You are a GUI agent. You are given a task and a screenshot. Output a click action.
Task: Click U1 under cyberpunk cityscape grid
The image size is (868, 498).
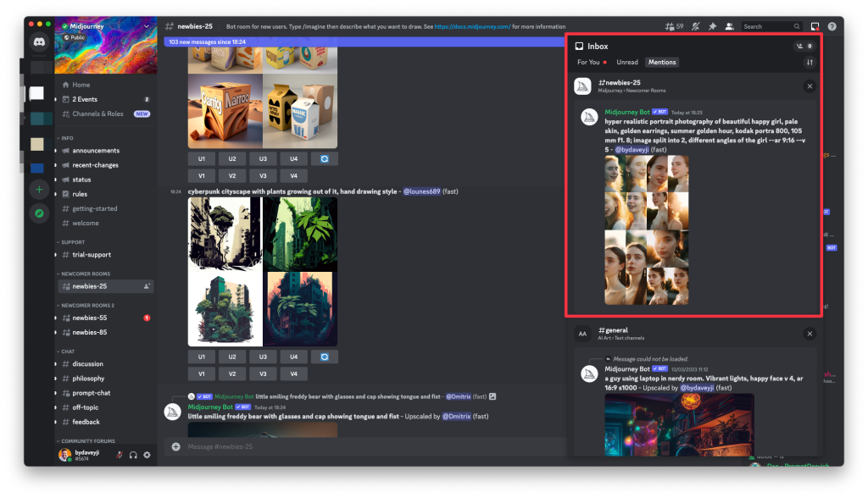coord(202,357)
